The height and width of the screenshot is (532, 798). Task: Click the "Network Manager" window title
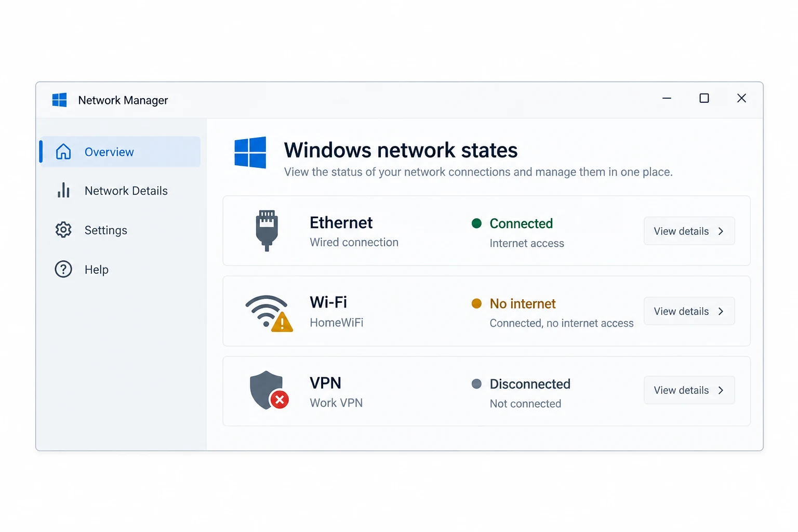[x=123, y=100]
